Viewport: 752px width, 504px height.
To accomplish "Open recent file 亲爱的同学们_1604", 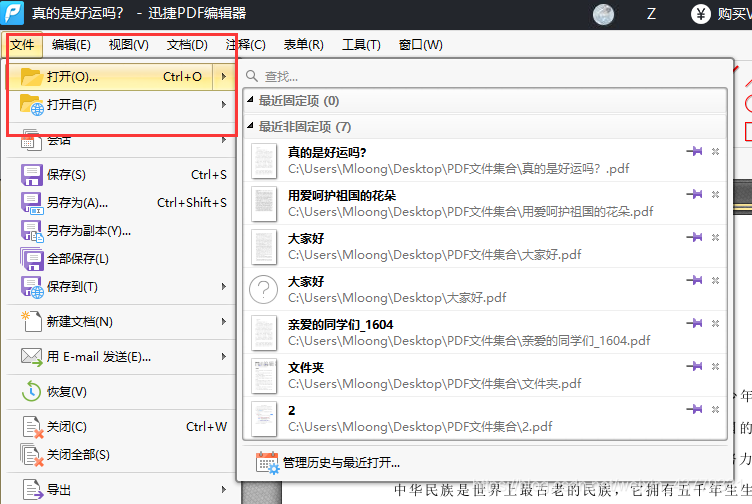I will (485, 332).
